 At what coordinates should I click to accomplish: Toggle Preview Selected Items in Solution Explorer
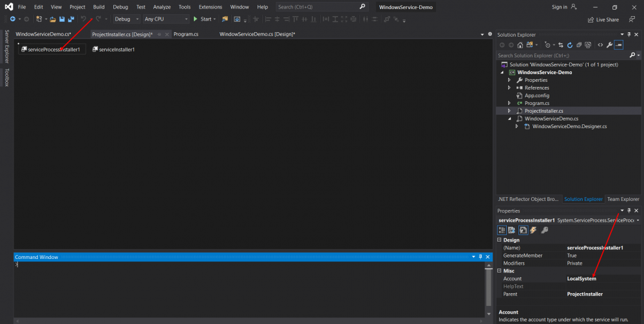click(618, 45)
